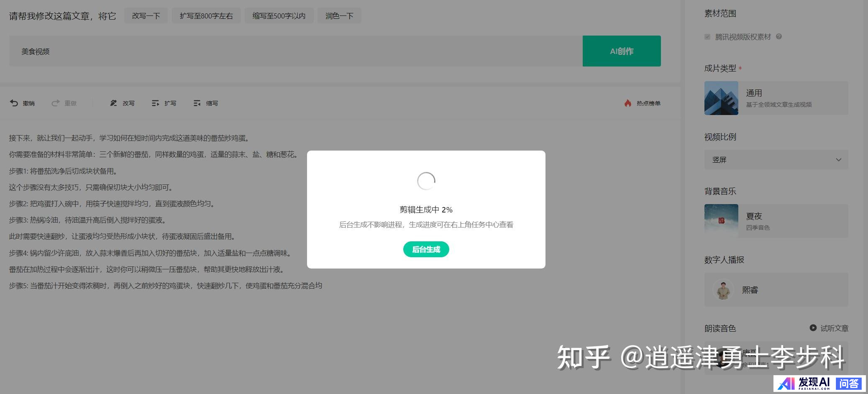The height and width of the screenshot is (394, 868).
Task: Toggle the 腾讯视频版权素材 checkbox
Action: click(707, 37)
